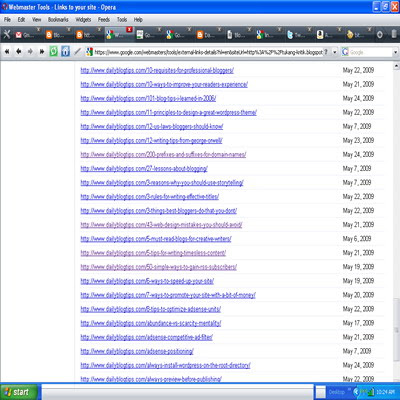This screenshot has height=400, width=400.
Task: Open the Tools menu
Action: pos(122,20)
